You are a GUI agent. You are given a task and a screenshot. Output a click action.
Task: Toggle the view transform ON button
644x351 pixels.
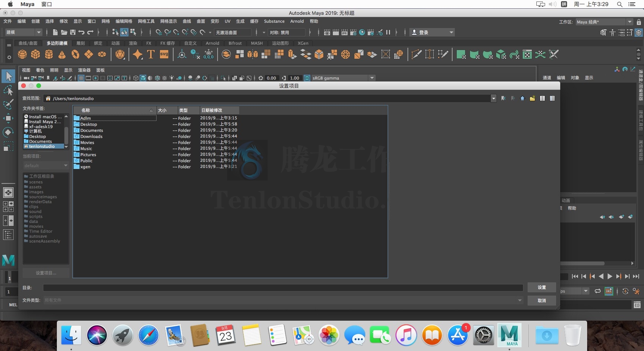[x=307, y=78]
